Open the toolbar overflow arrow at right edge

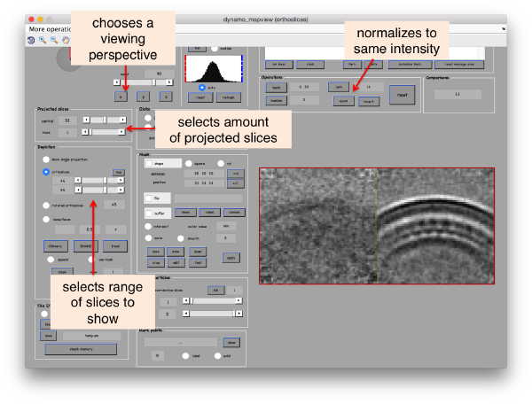[x=504, y=29]
